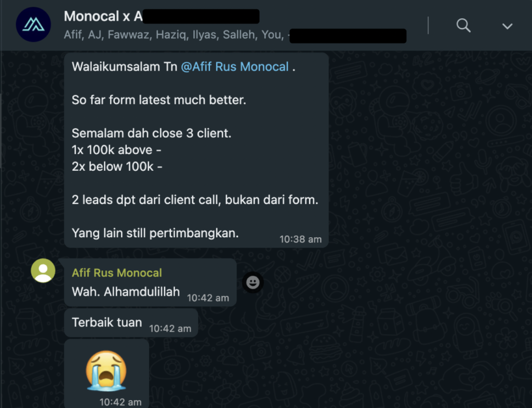Open the @Afif Rus Monocal mention
The width and height of the screenshot is (532, 408).
coord(235,67)
